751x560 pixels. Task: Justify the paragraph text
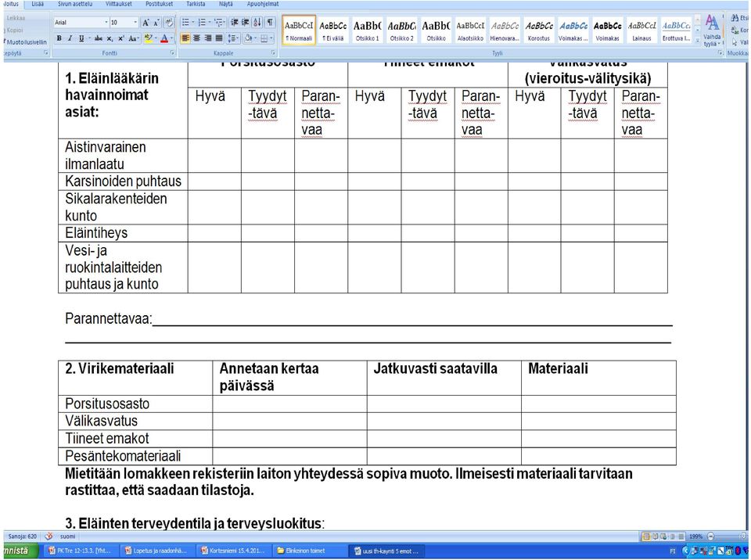[x=219, y=38]
